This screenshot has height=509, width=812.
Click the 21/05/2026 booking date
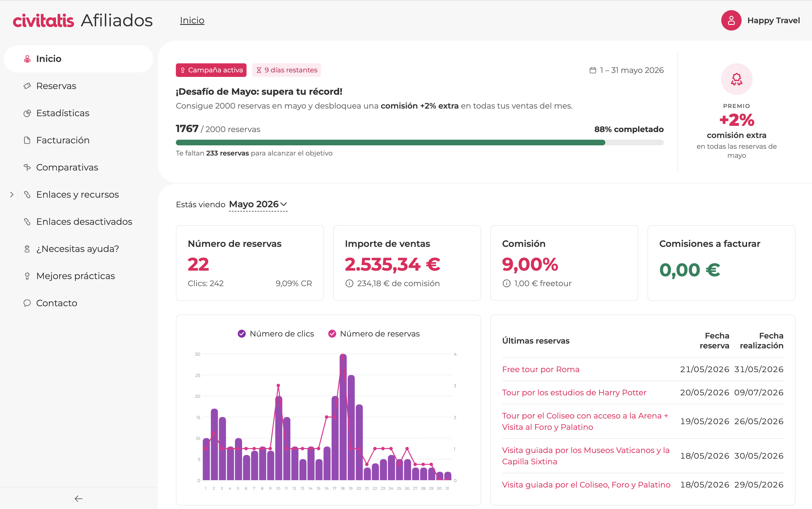pyautogui.click(x=704, y=369)
